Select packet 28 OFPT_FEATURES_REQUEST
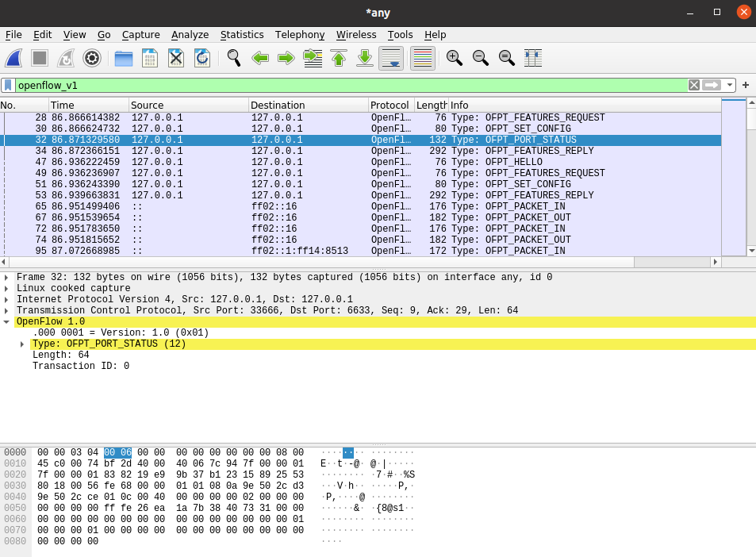Viewport: 756px width, 557px height. point(361,117)
